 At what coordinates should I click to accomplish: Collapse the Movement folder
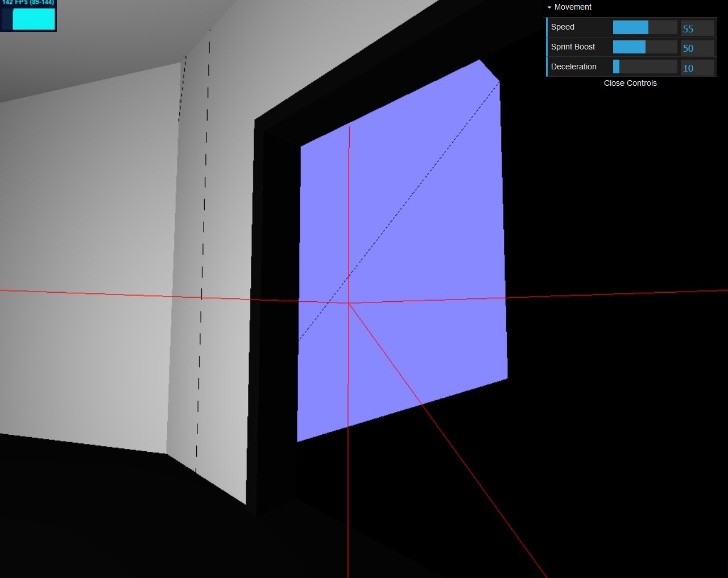pos(571,7)
